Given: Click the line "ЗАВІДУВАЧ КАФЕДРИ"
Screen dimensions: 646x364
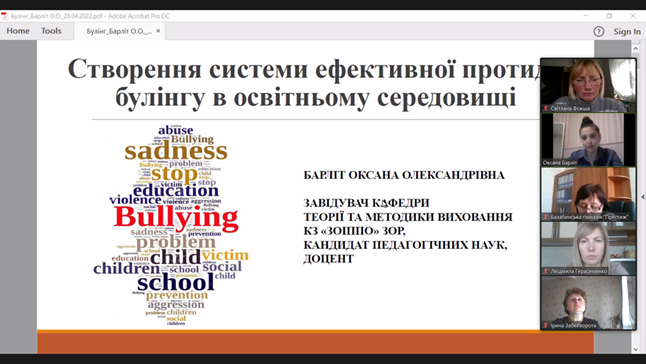Looking at the screenshot, I should (366, 203).
